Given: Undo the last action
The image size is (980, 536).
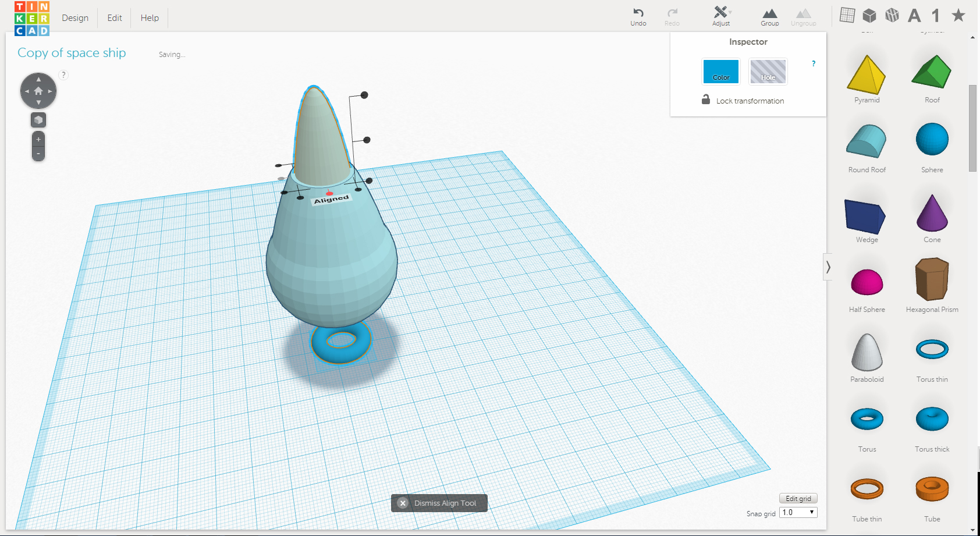Looking at the screenshot, I should coord(638,17).
